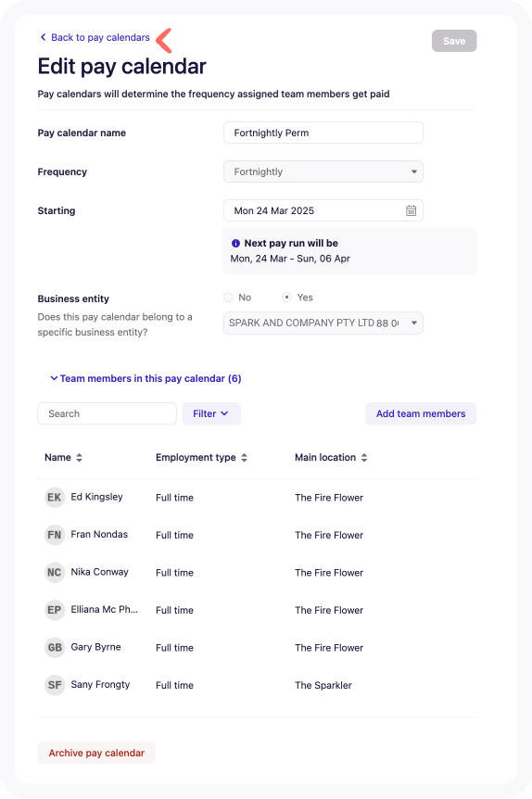Edit the Pay calendar name field

tap(323, 133)
